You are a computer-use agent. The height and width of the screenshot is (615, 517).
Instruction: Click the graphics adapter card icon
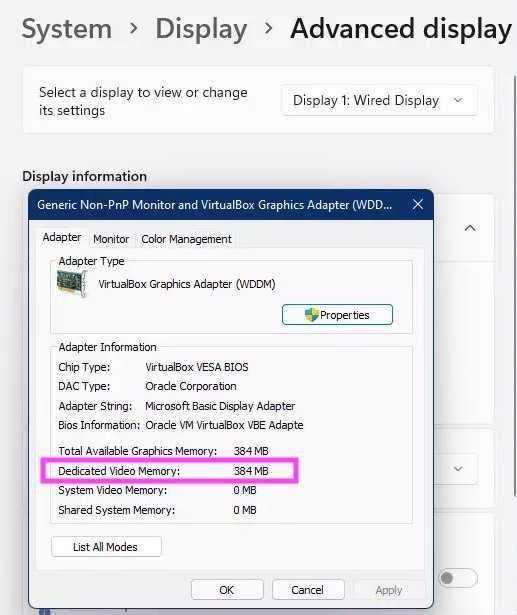click(x=71, y=284)
